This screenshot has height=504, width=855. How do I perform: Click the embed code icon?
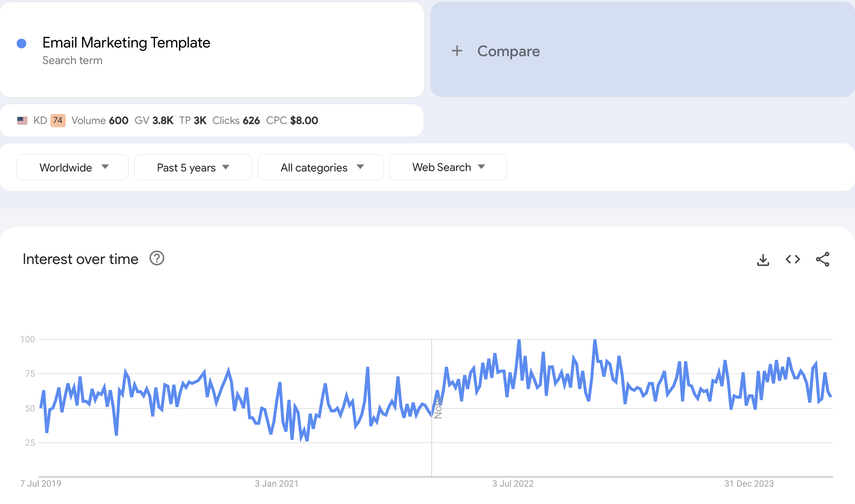(x=793, y=259)
